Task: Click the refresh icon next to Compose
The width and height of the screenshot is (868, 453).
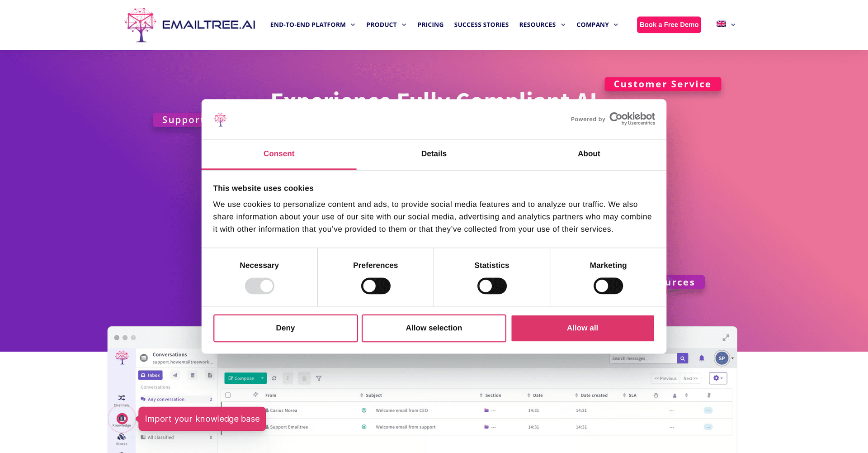Action: (274, 378)
